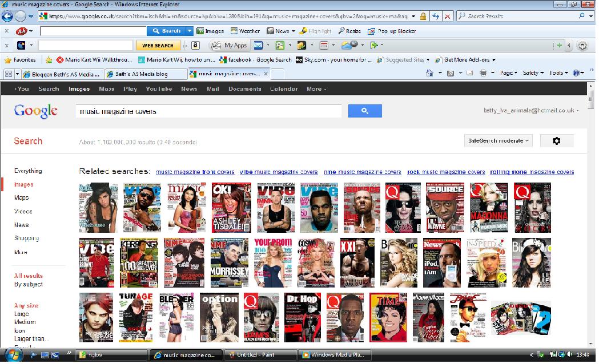Viewport: 599px width, 364px height.
Task: Click the green plus add icon on toolbar
Action: point(559,45)
